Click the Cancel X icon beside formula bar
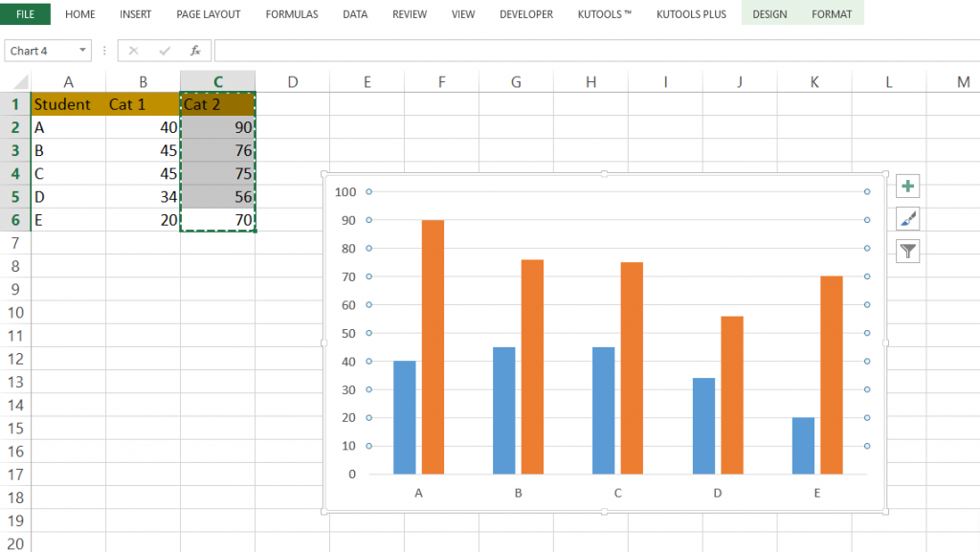 133,50
